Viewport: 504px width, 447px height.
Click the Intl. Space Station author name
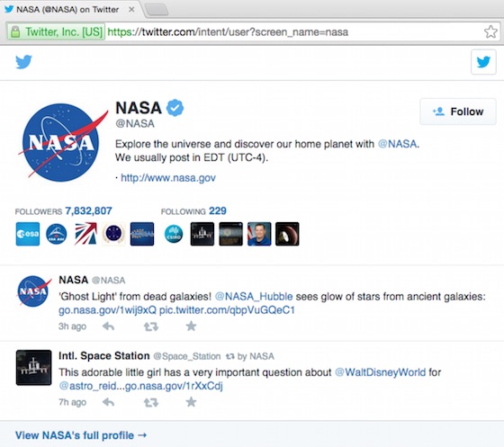point(104,356)
